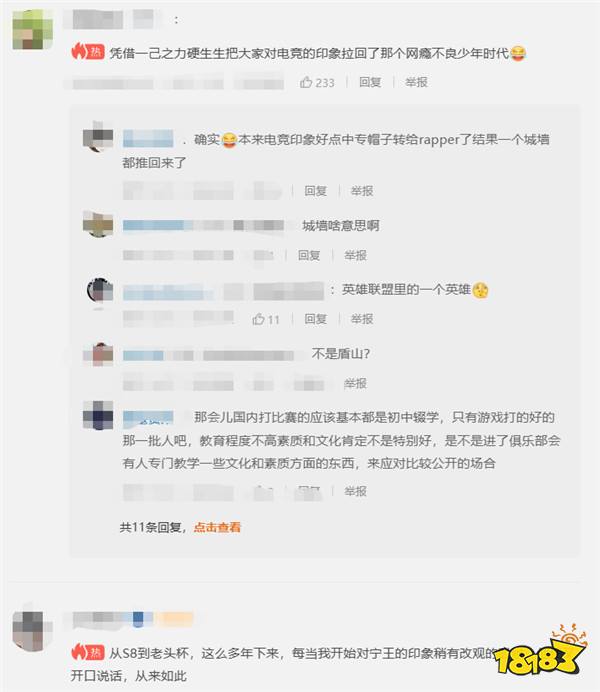Click the flame hot badge on first comment
This screenshot has width=600, height=692.
pyautogui.click(x=88, y=52)
